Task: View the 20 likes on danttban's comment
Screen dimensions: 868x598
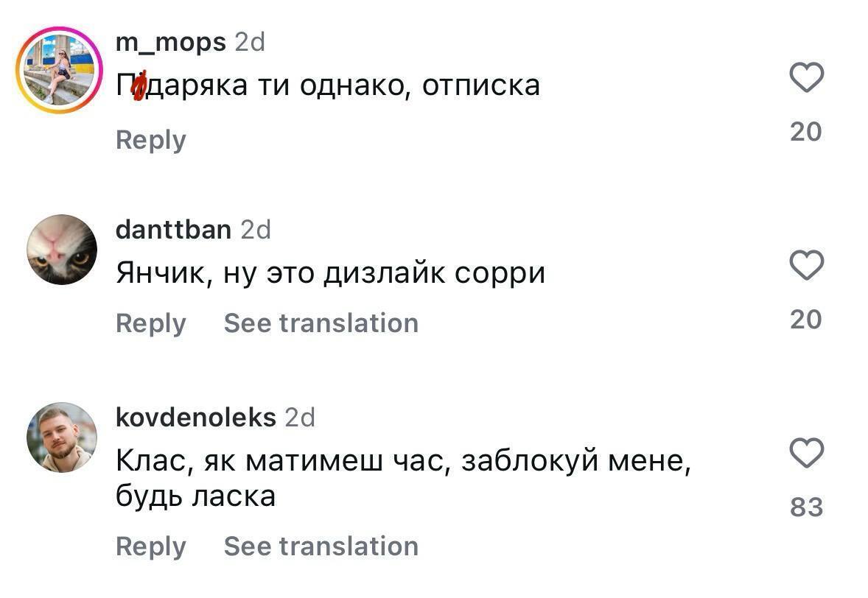Action: coord(808,319)
